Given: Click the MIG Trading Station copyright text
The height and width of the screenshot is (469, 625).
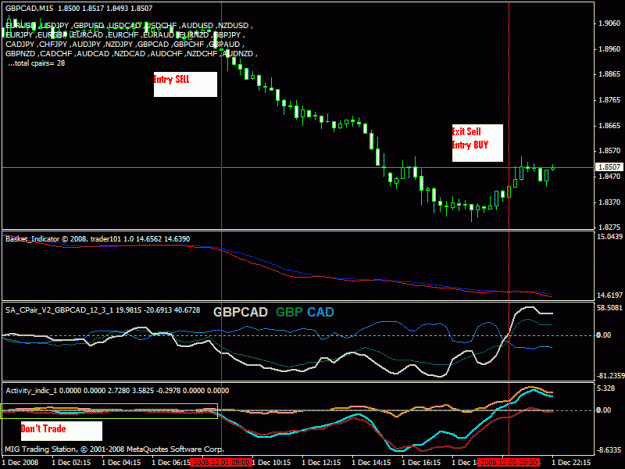Looking at the screenshot, I should tap(114, 449).
